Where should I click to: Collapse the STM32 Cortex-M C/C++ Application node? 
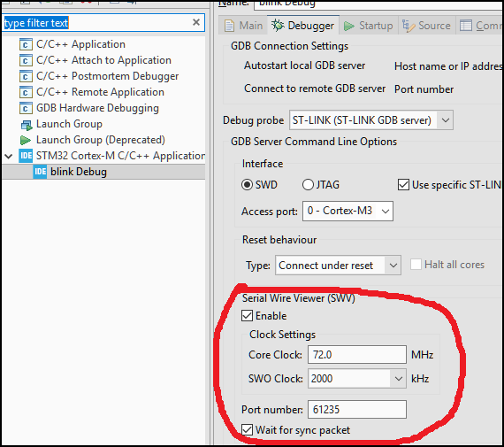(x=9, y=157)
